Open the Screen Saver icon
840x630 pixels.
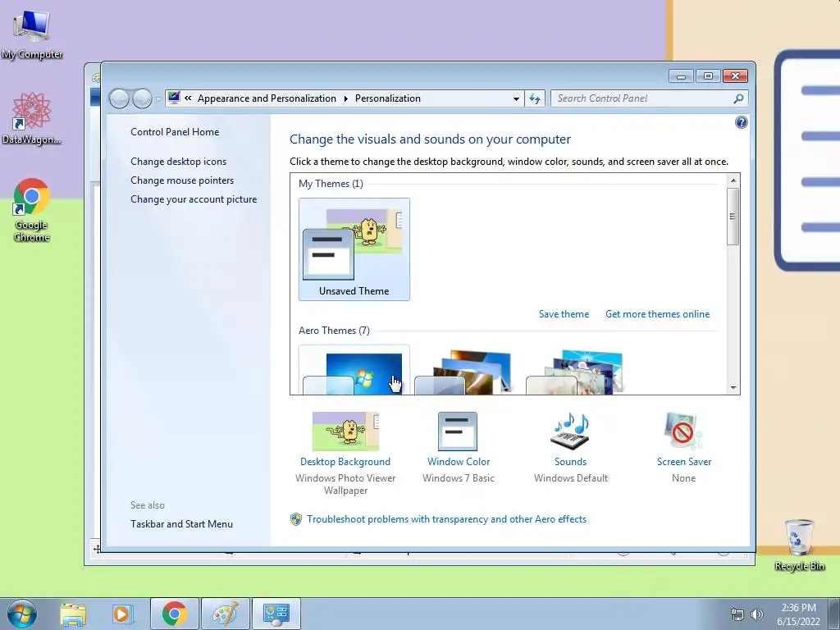683,431
